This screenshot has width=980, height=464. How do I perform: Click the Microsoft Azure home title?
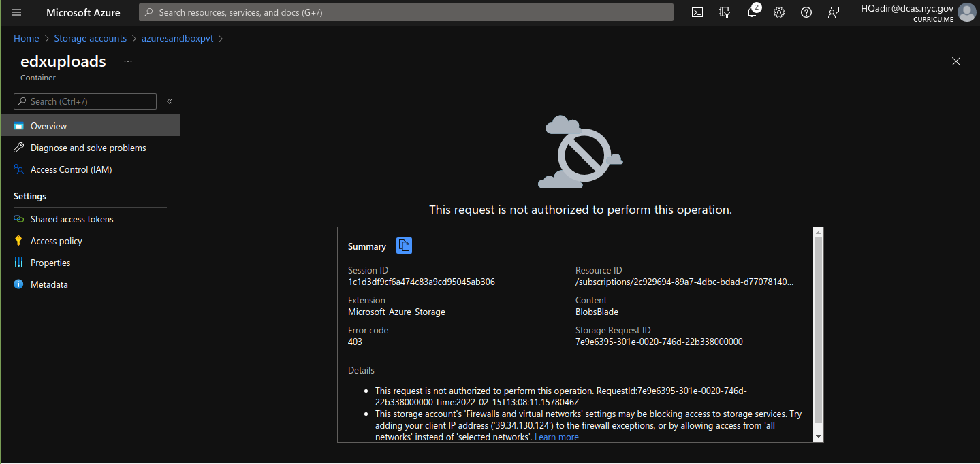click(x=83, y=12)
